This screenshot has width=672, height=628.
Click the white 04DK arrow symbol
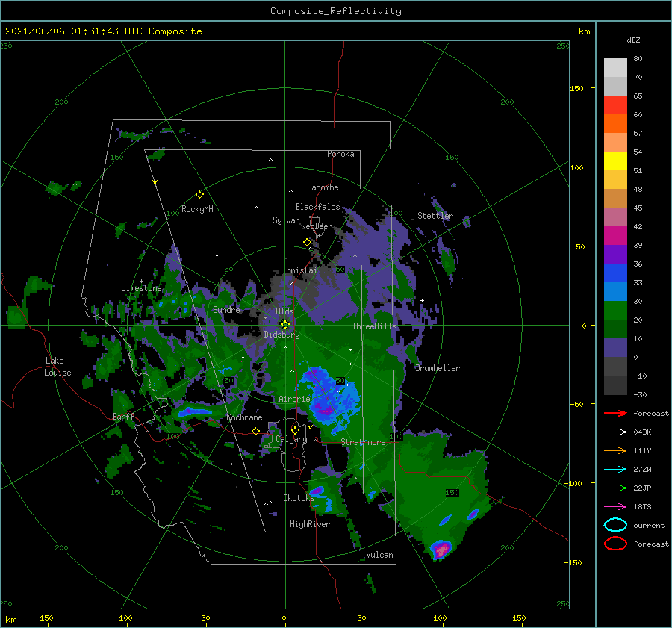pos(615,432)
